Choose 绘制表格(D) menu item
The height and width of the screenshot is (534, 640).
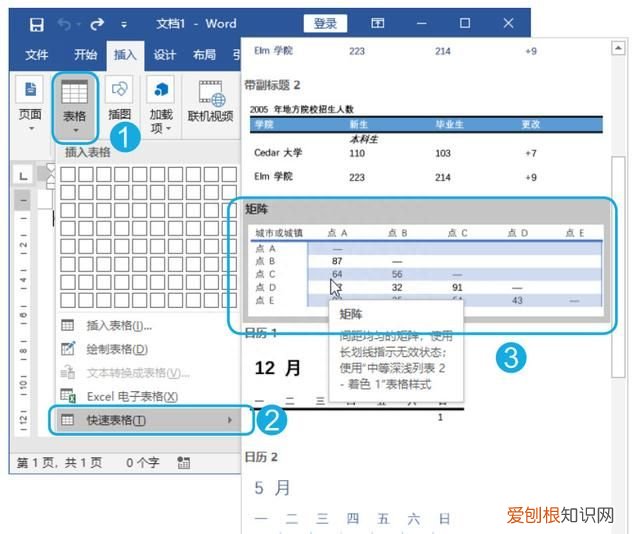click(147, 349)
